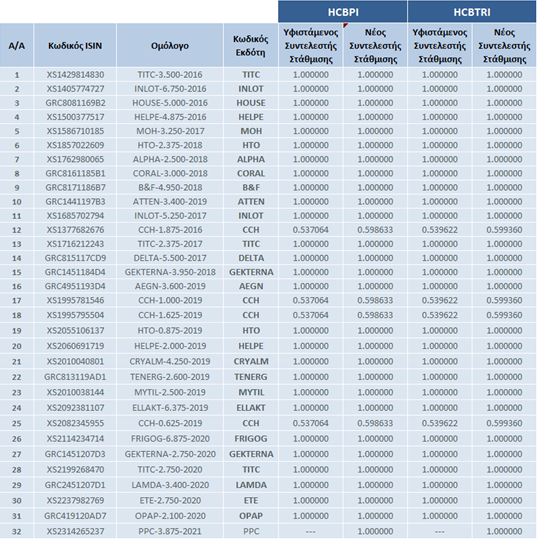Image resolution: width=537 pixels, height=539 pixels.
Task: Select bond cell OPAP-2.100-2020
Action: (x=170, y=516)
